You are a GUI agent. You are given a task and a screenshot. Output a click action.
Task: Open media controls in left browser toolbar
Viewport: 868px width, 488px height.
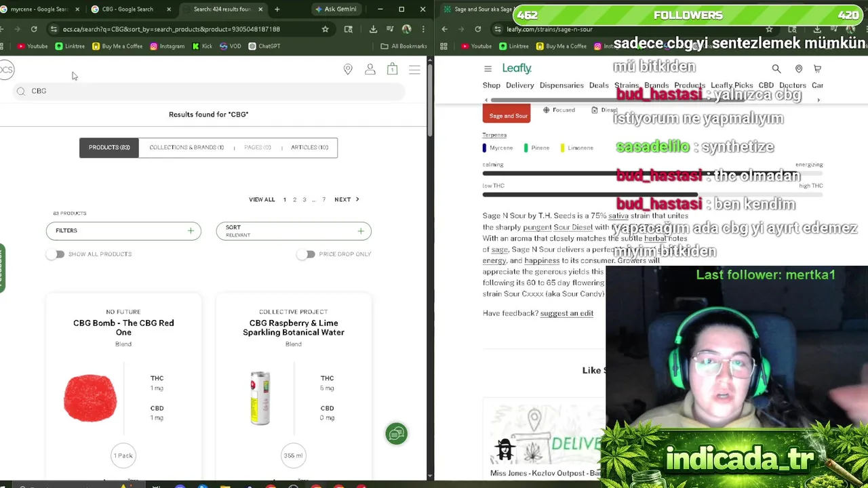click(x=390, y=29)
